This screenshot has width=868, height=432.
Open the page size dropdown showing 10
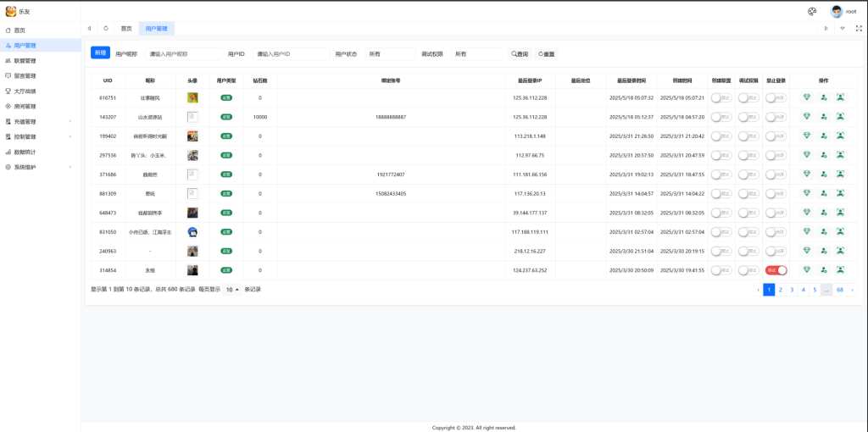[232, 290]
